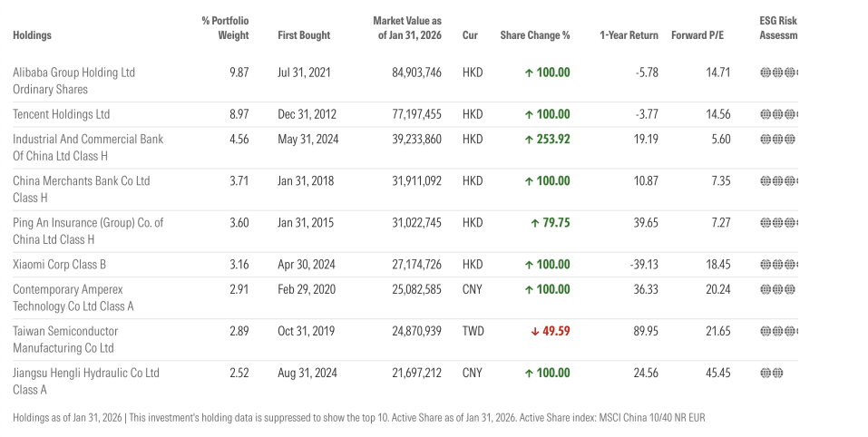Image resolution: width=868 pixels, height=437 pixels.
Task: Click ICBC ESG risk globe icons
Action: coord(777,140)
